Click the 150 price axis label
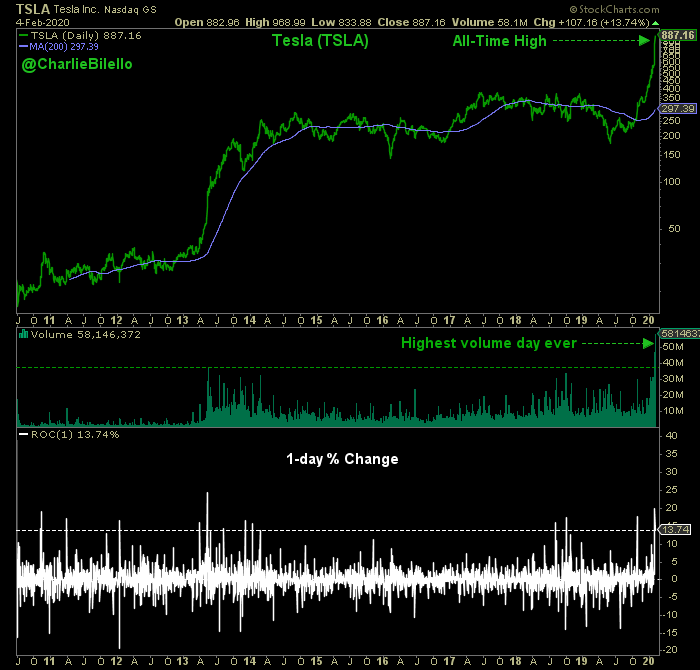 671,155
